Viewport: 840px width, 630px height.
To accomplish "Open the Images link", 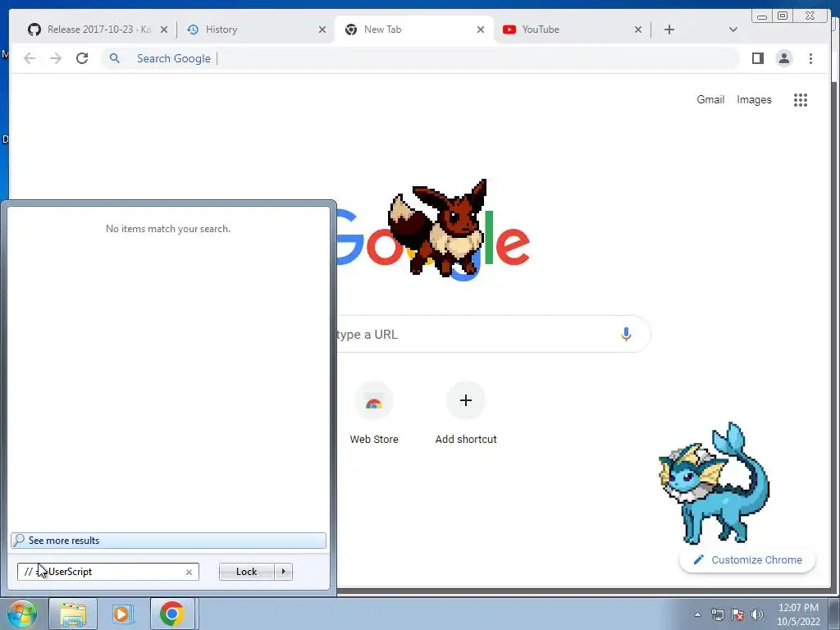I will coord(754,99).
